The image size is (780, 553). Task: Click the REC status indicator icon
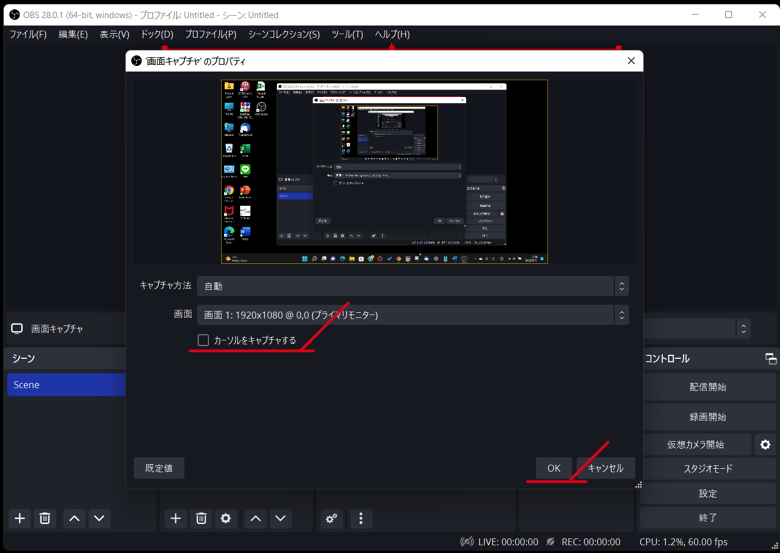(x=551, y=542)
